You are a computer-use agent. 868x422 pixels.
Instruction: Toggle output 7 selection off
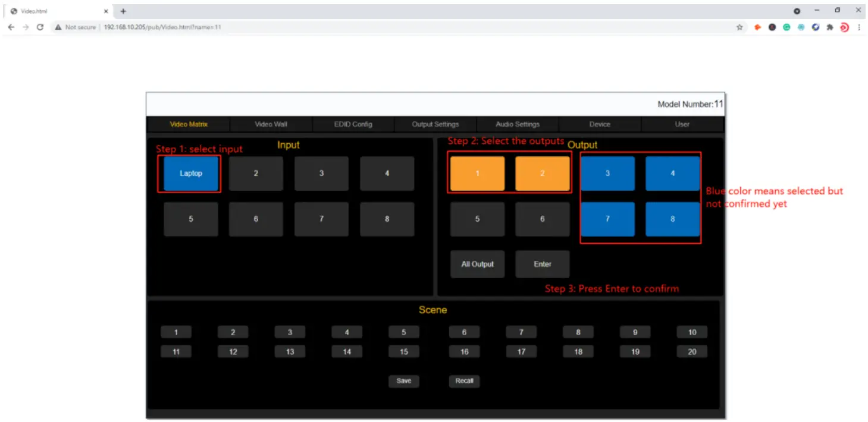click(607, 219)
